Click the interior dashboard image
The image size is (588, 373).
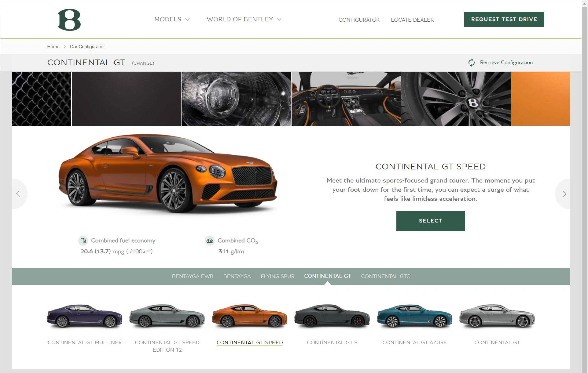click(x=346, y=99)
